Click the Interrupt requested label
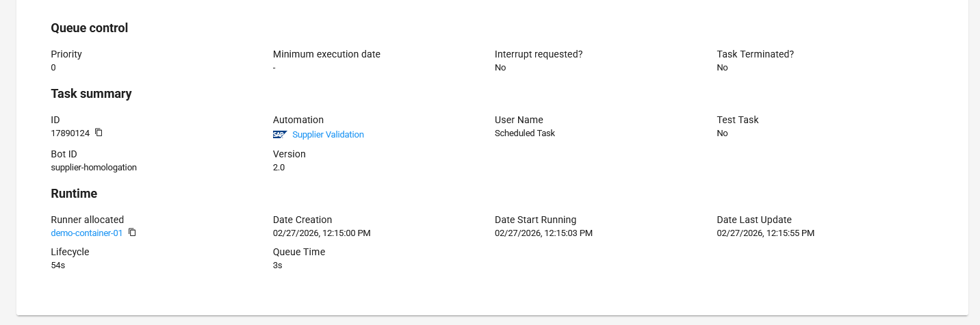The height and width of the screenshot is (325, 980). (x=539, y=54)
